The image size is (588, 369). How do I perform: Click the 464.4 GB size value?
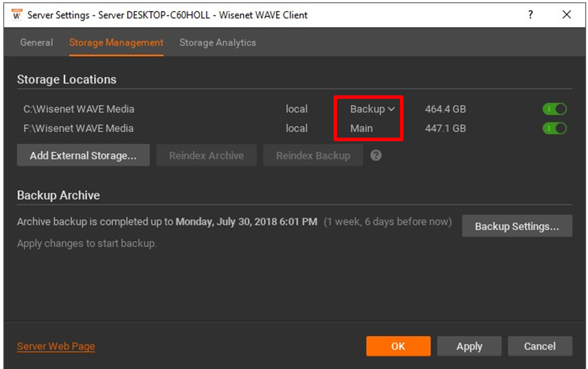[x=446, y=109]
